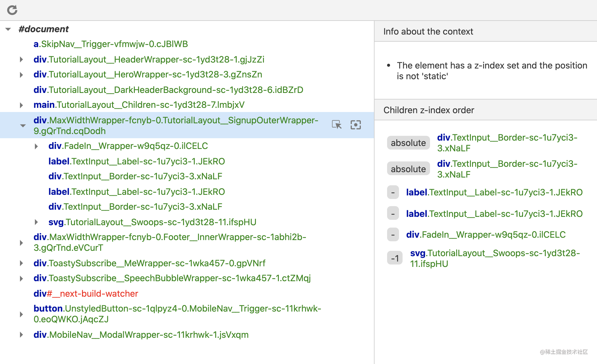Expand the TutorialLayout__HeroWrapper node
The height and width of the screenshot is (364, 597).
coord(21,75)
